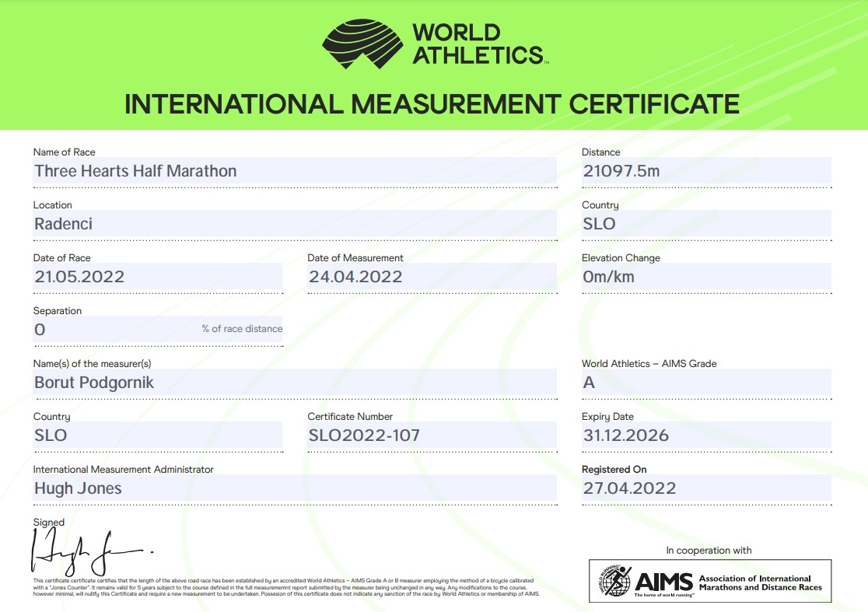Click the Location field containing Radenci
The height and width of the screenshot is (612, 868).
coord(294,224)
